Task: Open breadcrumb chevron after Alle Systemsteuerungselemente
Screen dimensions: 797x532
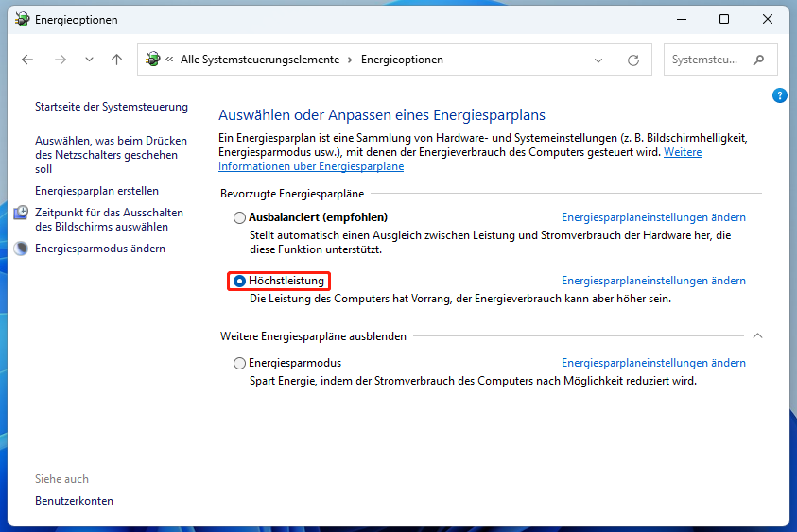Action: (350, 60)
